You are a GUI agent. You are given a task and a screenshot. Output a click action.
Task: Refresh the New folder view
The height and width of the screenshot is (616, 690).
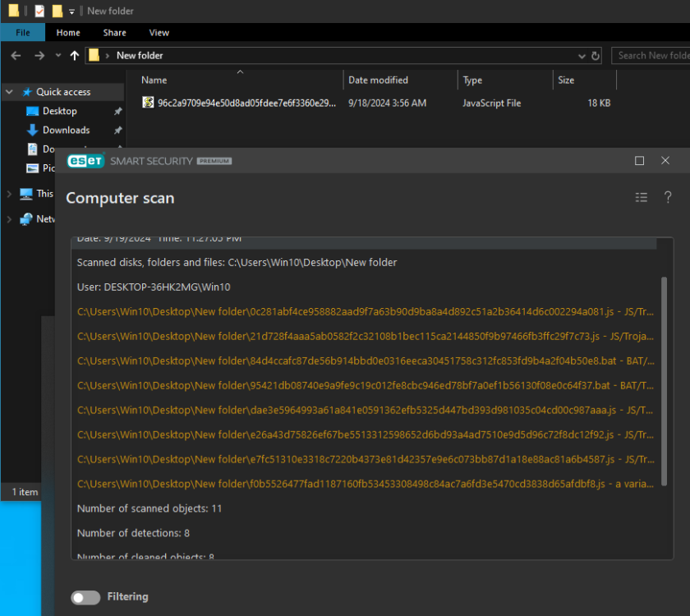click(596, 56)
